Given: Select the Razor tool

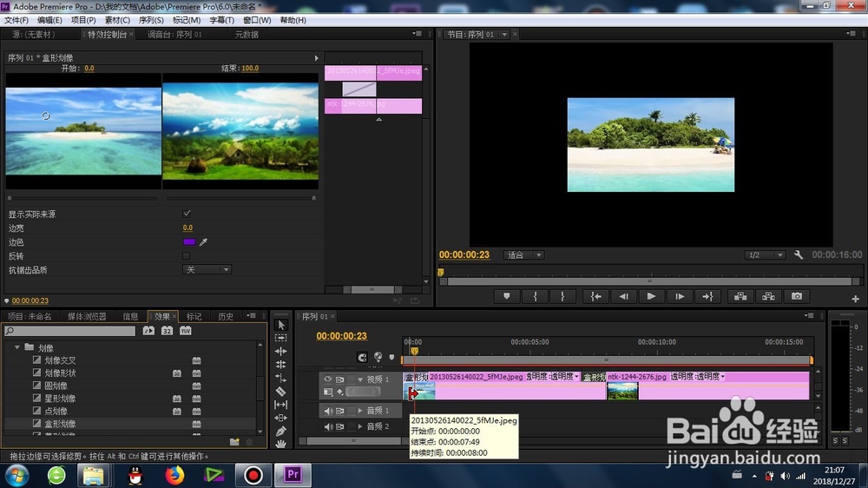Looking at the screenshot, I should [280, 391].
